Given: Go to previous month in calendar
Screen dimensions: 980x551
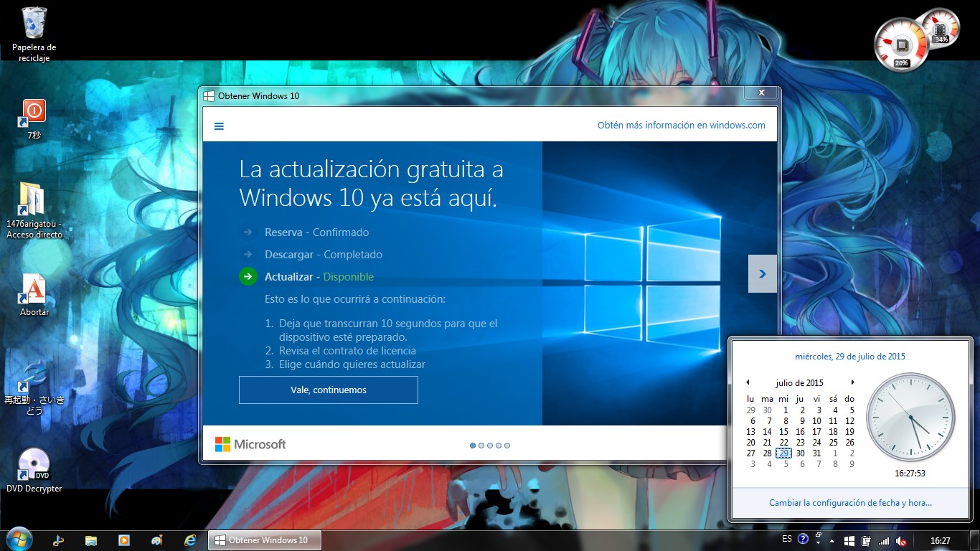Looking at the screenshot, I should (748, 382).
